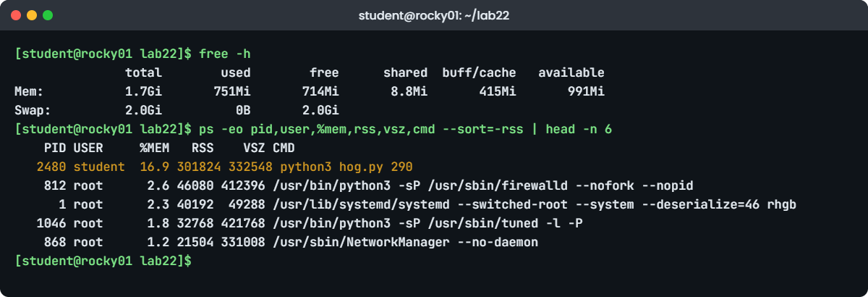Click the yellow minimize window button

tap(32, 14)
